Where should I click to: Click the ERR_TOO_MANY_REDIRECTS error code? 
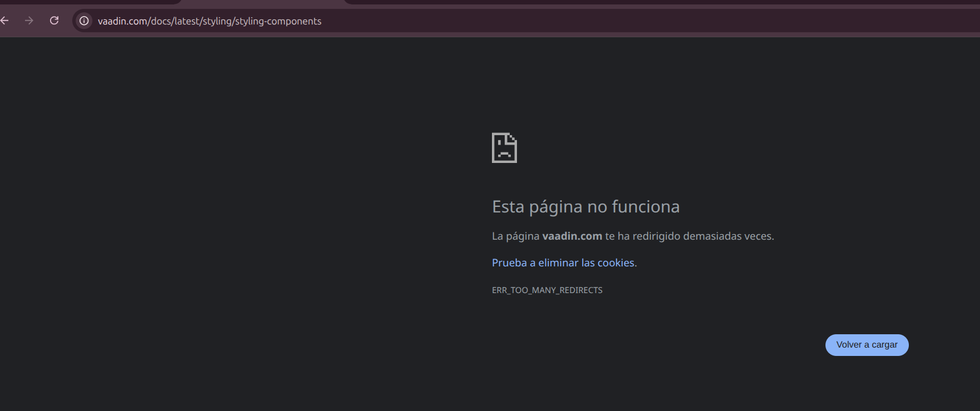click(x=547, y=290)
